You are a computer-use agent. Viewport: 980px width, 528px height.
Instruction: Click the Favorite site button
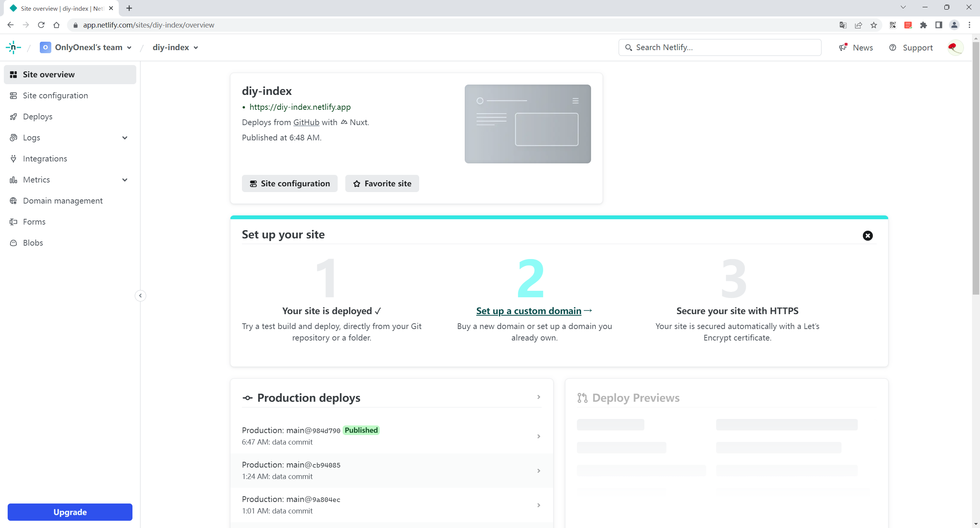(x=382, y=184)
